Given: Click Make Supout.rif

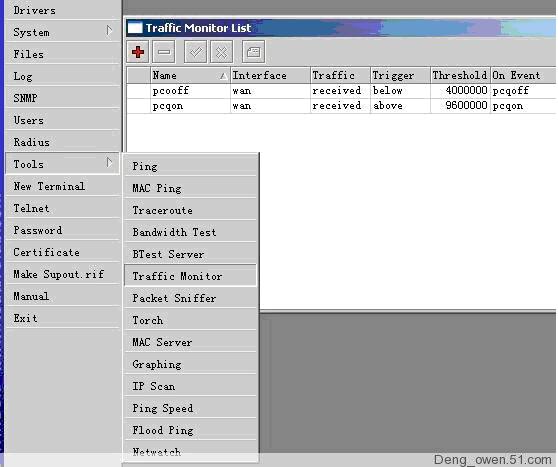Looking at the screenshot, I should (63, 274).
